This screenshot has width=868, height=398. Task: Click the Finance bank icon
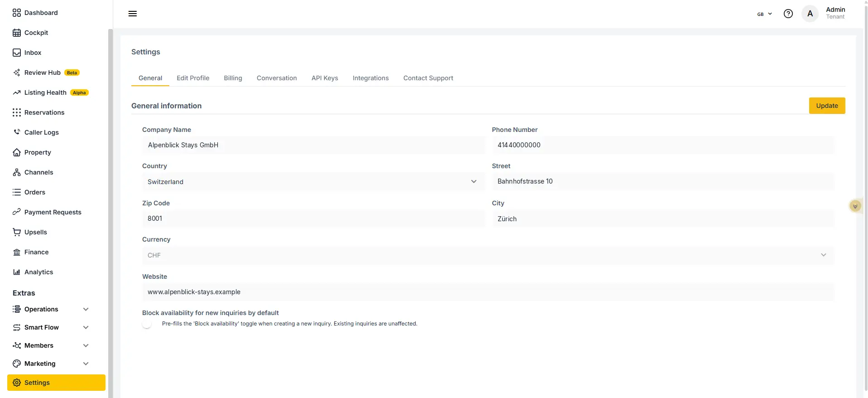click(x=17, y=252)
